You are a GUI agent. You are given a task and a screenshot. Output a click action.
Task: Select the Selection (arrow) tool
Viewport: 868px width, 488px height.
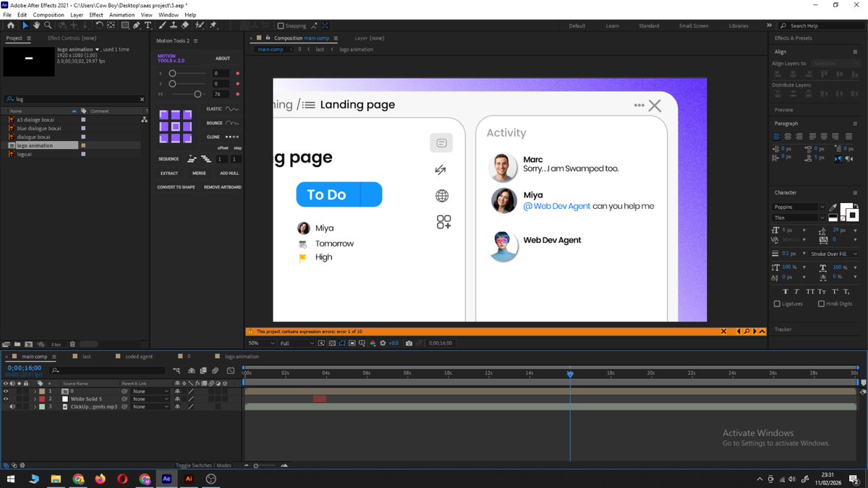coord(25,25)
